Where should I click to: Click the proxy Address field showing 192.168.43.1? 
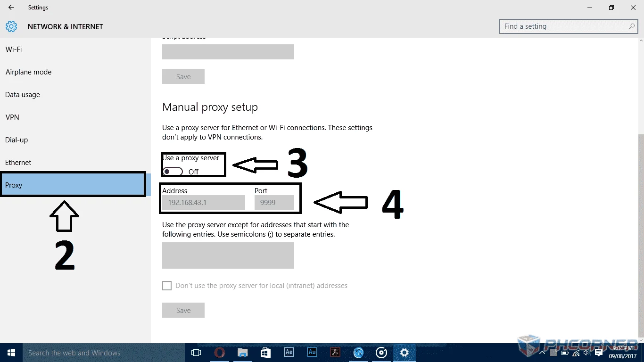[x=204, y=203]
